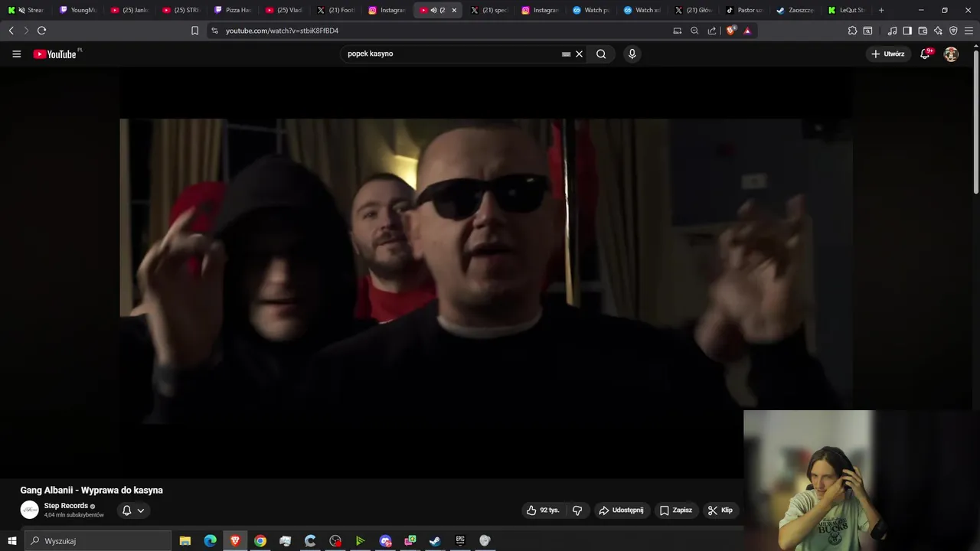Switch to the 'LeQut St' Kick tab
The height and width of the screenshot is (551, 980).
click(x=846, y=10)
